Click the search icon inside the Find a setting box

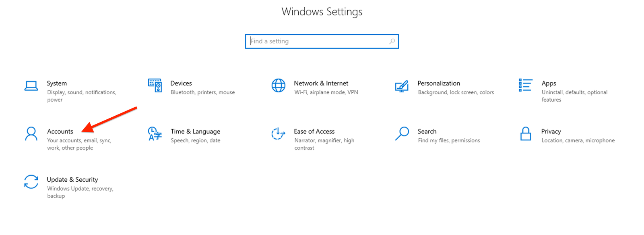click(x=392, y=41)
